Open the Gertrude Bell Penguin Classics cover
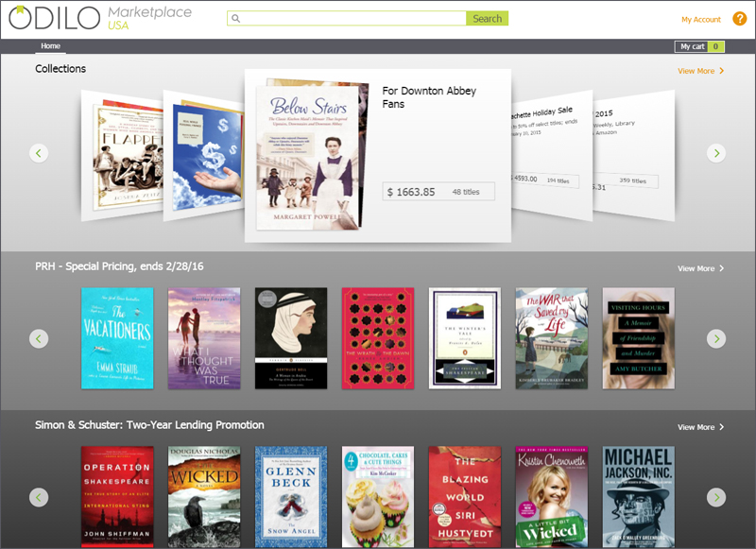 pyautogui.click(x=291, y=338)
